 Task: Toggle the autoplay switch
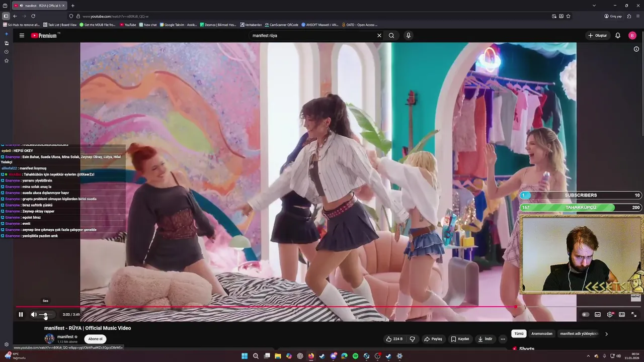click(x=585, y=315)
